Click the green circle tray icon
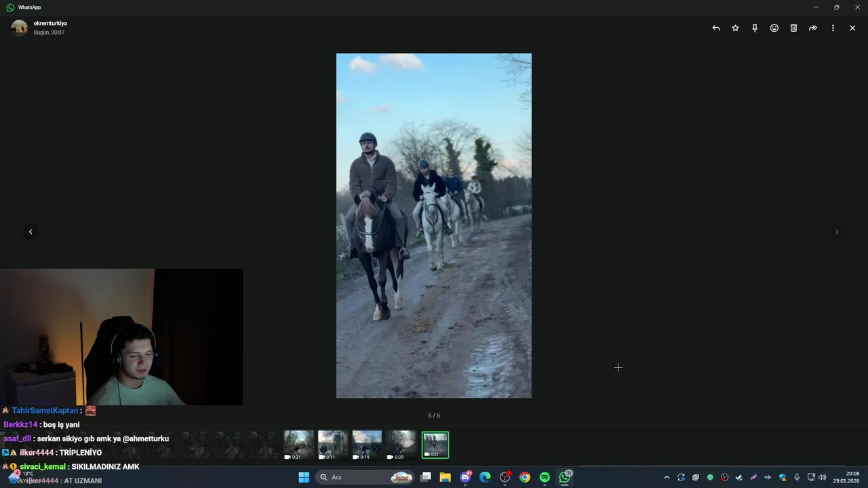Image resolution: width=868 pixels, height=488 pixels. click(x=710, y=477)
